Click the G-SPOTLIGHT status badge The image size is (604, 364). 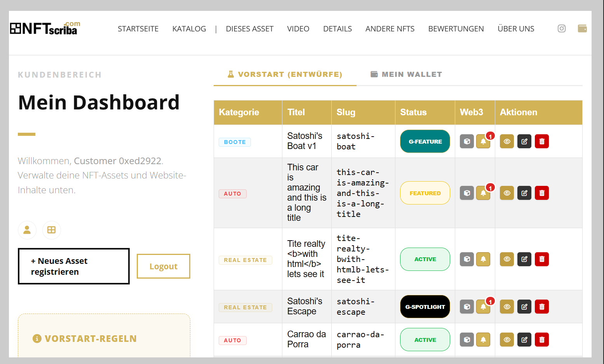point(425,307)
